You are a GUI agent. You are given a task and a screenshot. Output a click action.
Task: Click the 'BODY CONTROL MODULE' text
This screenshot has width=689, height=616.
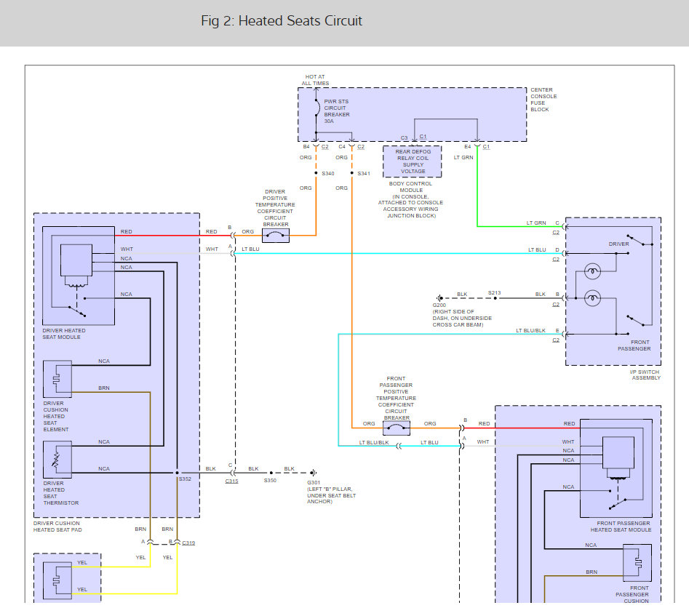coord(410,187)
